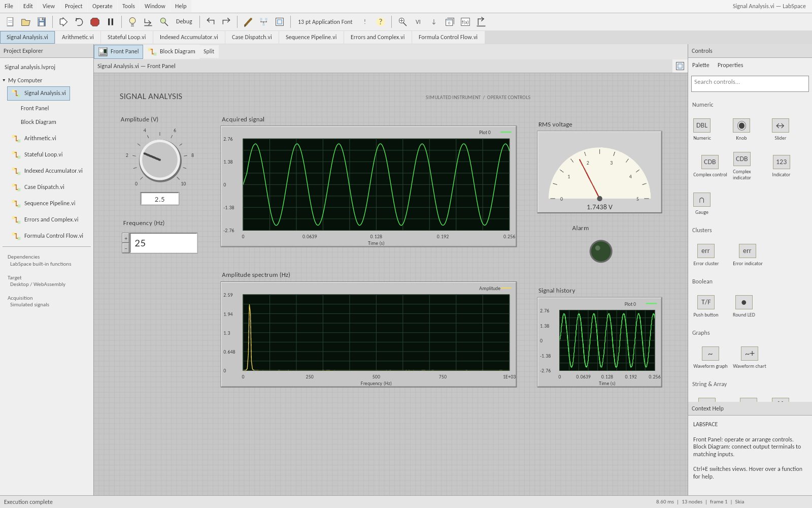Pick the Error cluster palette item
The height and width of the screenshot is (508, 812).
706,251
